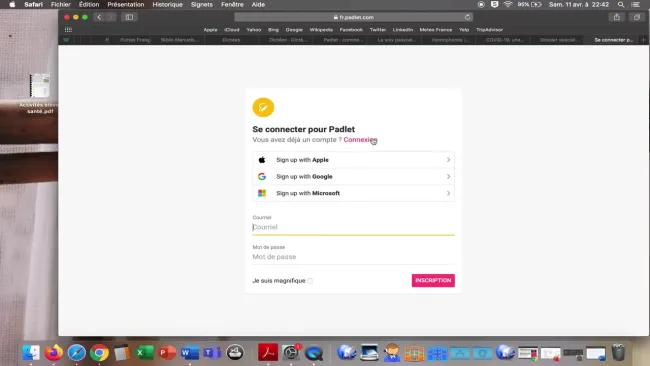The width and height of the screenshot is (650, 366).
Task: Open the Aide menu
Action: (x=258, y=5)
